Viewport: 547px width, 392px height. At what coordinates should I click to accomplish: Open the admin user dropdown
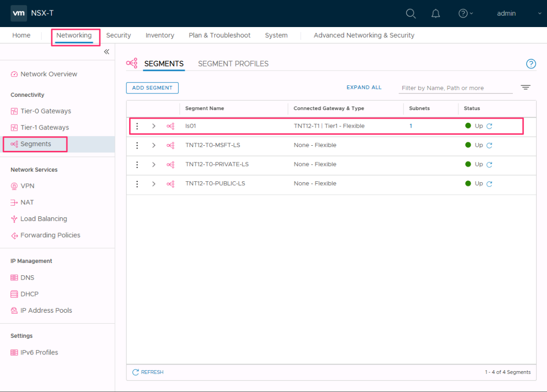506,13
